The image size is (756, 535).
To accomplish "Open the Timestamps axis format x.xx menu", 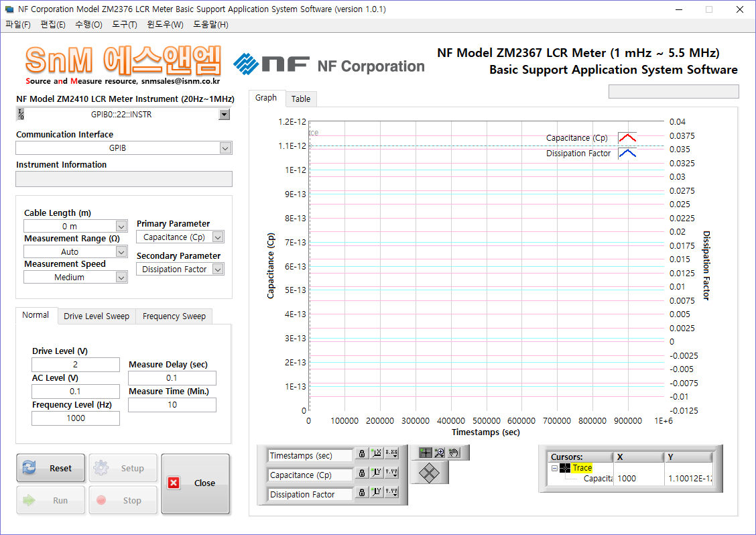I will (391, 453).
